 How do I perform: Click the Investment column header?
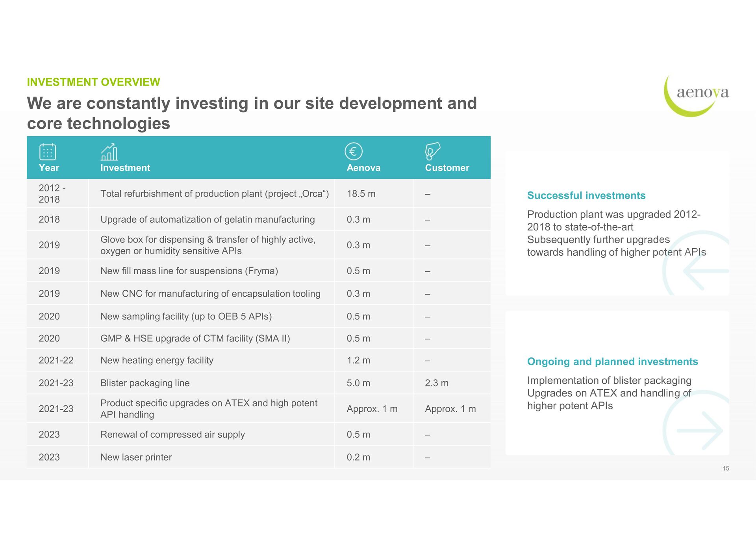tap(125, 168)
